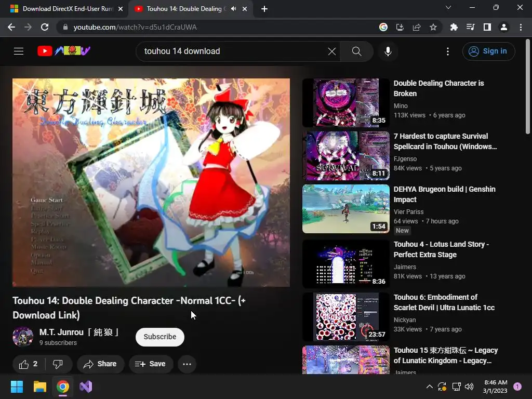Toggle Chrome side panel
The image size is (532, 399).
point(487,27)
